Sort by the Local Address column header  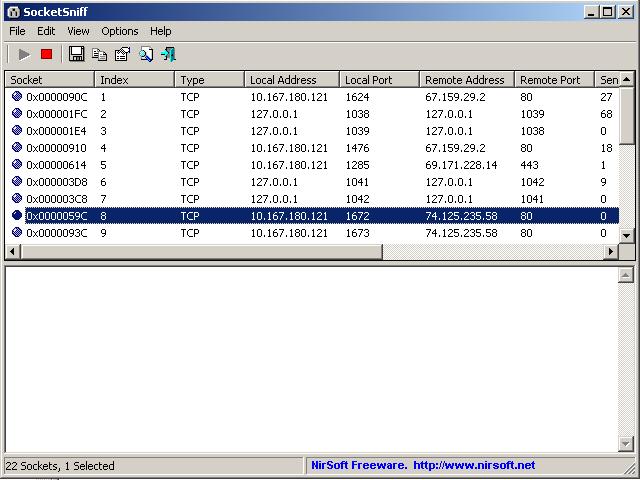click(x=292, y=80)
